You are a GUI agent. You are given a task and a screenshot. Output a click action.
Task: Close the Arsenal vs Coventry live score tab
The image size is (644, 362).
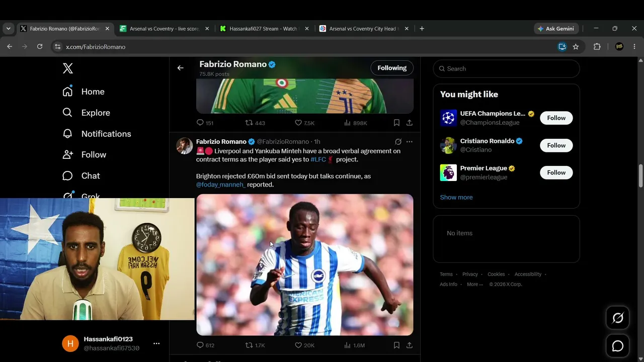tap(207, 29)
